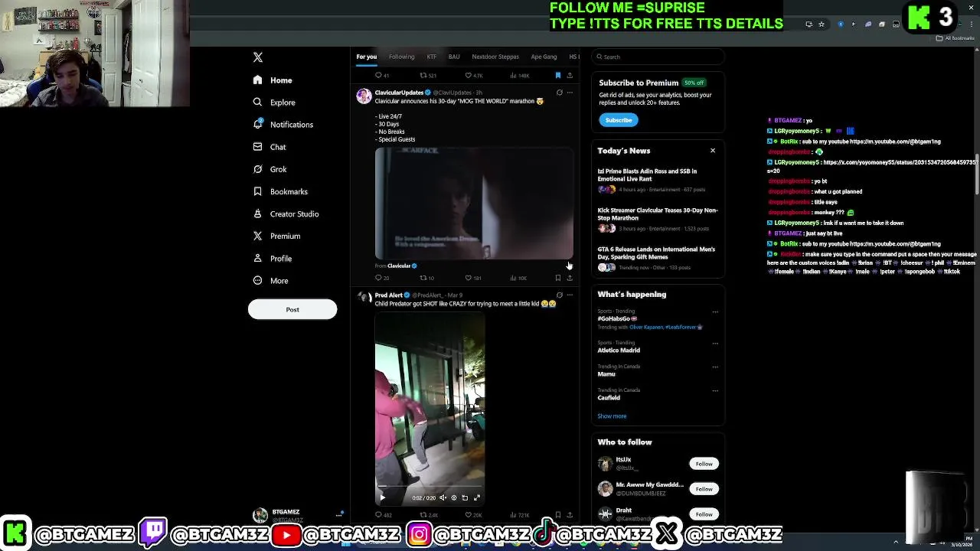Open the Izi Prime Blasts Adin Ross news
This screenshot has height=551, width=980.
click(x=658, y=180)
